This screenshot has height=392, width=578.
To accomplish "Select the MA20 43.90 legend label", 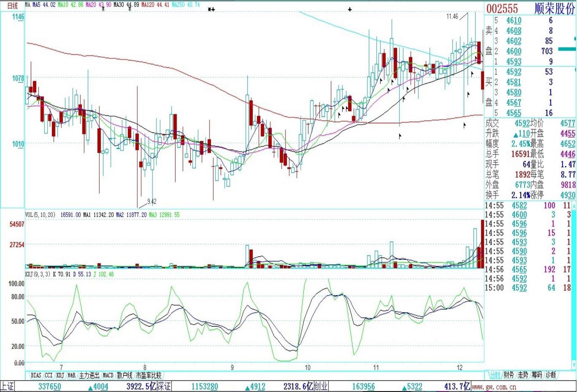I will pos(98,5).
